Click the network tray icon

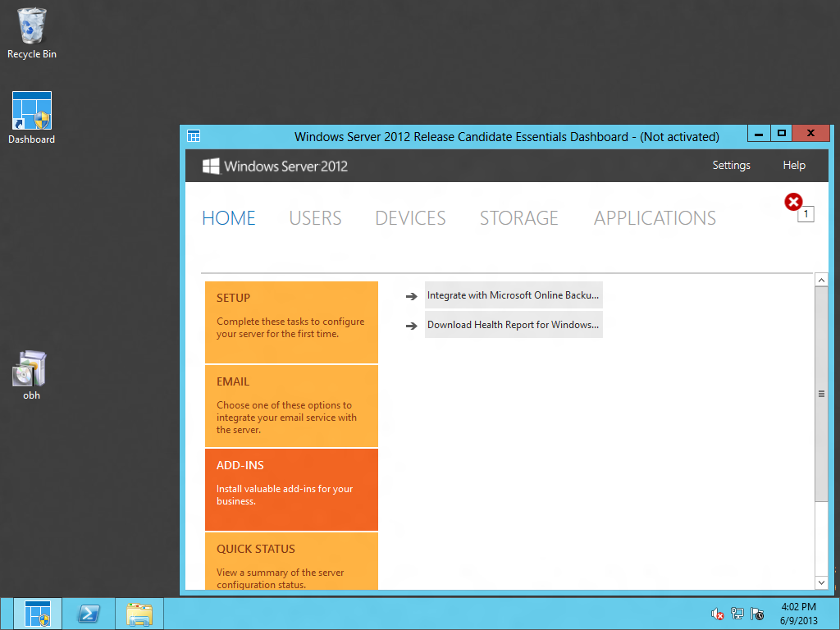coord(737,614)
